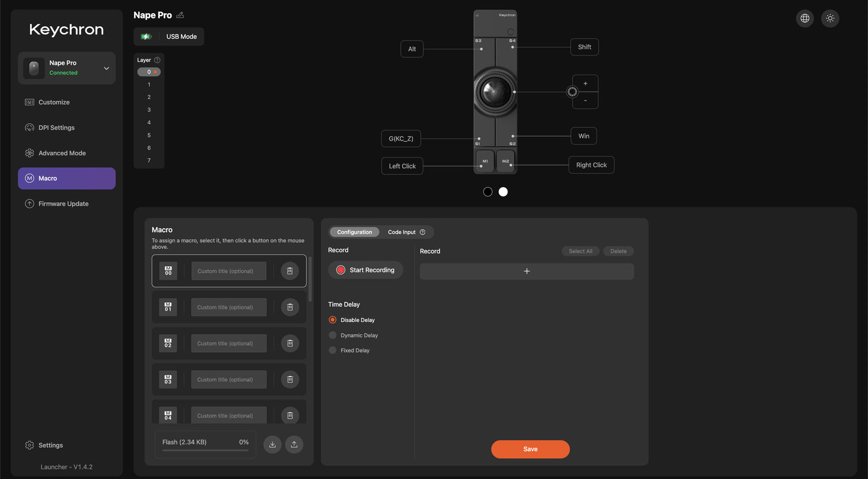
Task: Click the Delete button in Record panel
Action: coord(619,251)
